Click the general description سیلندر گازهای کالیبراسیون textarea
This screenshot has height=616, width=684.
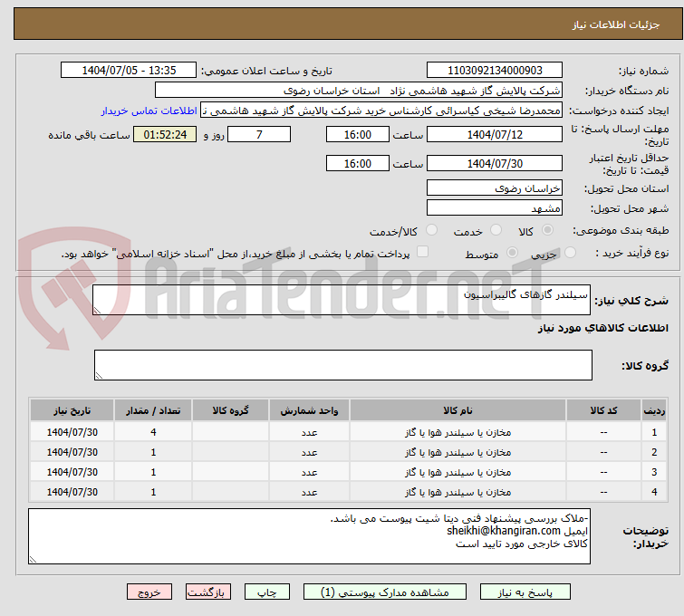pyautogui.click(x=342, y=300)
